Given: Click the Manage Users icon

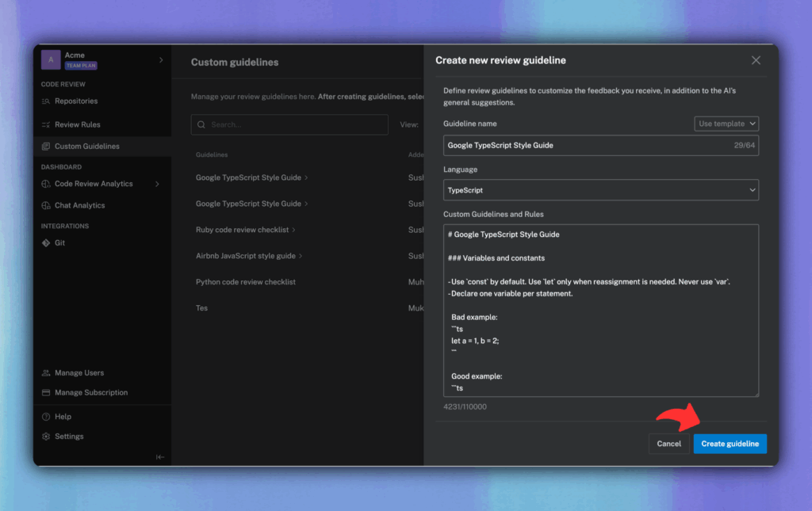Looking at the screenshot, I should tap(45, 373).
